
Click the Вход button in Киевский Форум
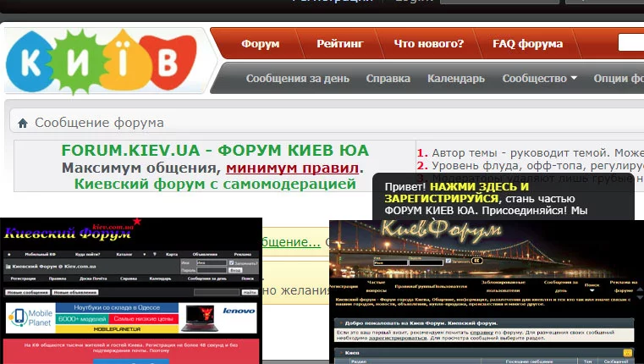235,270
